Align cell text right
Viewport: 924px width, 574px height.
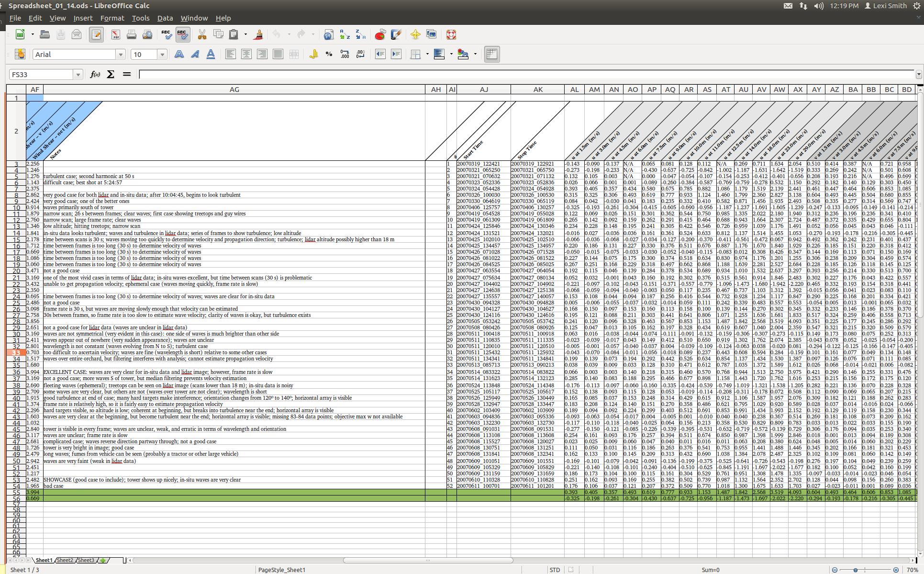point(262,54)
